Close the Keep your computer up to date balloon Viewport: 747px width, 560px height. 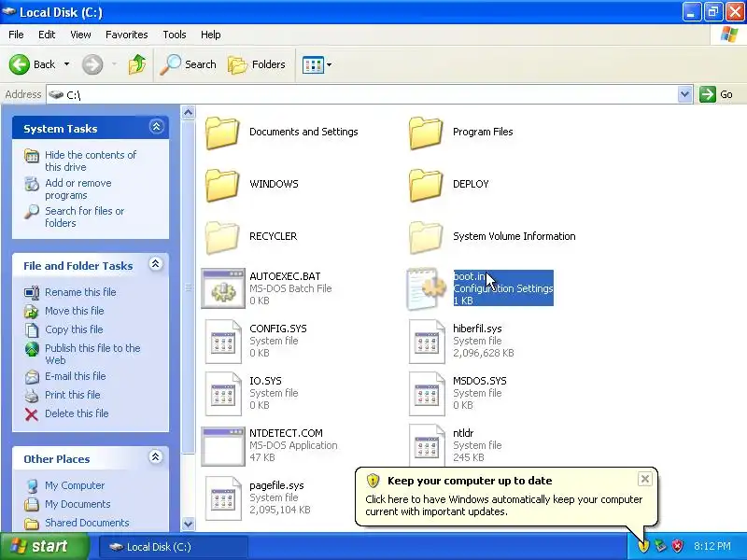644,479
